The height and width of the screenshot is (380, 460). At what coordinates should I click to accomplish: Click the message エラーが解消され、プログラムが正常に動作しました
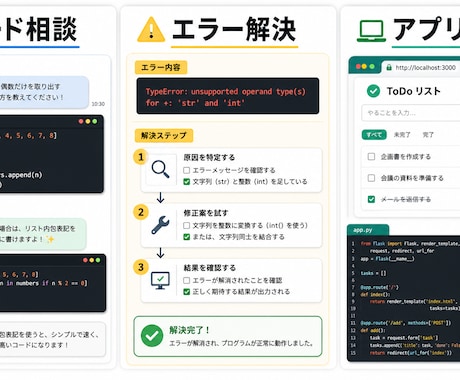coord(241,343)
